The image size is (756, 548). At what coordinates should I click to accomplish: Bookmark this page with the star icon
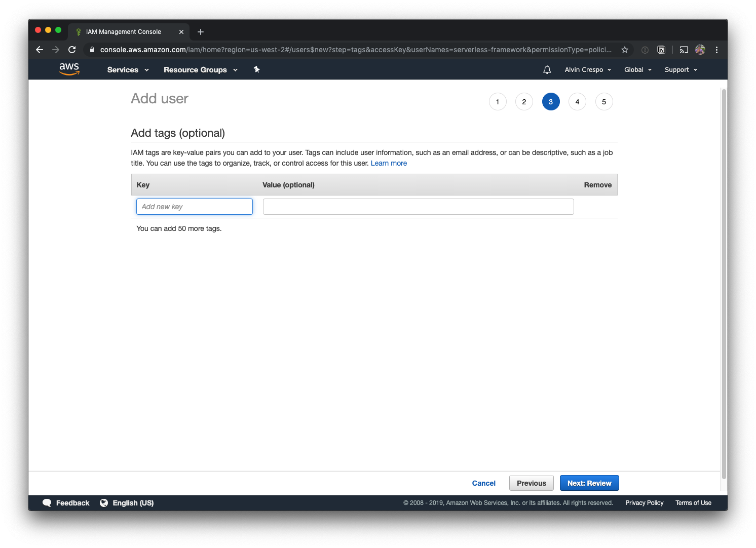click(625, 50)
